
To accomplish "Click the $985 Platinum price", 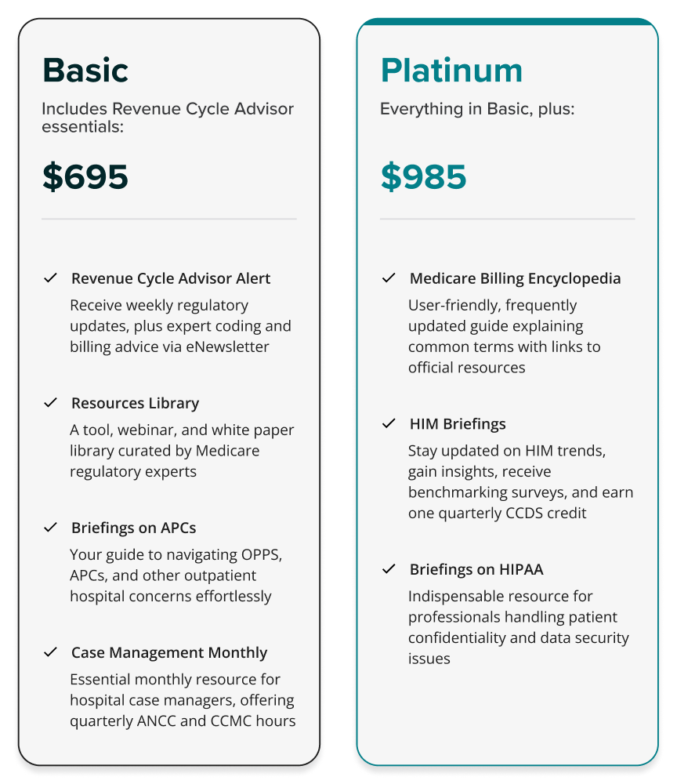I will [424, 176].
